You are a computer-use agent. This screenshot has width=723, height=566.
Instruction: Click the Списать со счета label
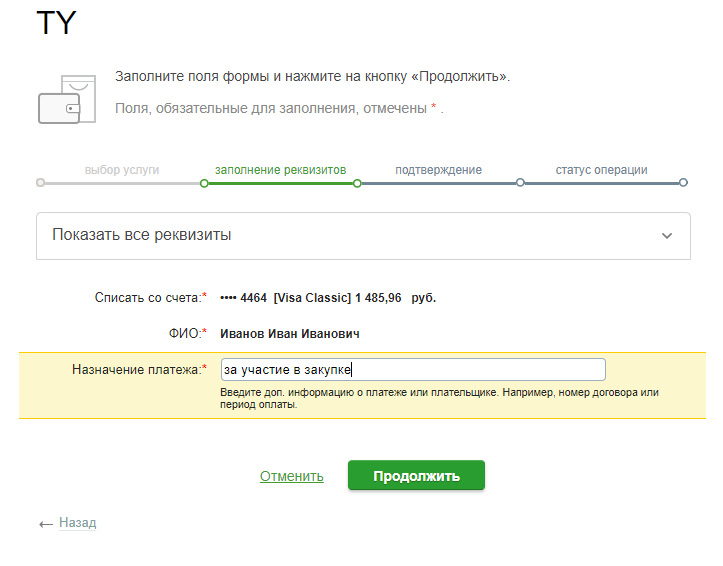[150, 297]
